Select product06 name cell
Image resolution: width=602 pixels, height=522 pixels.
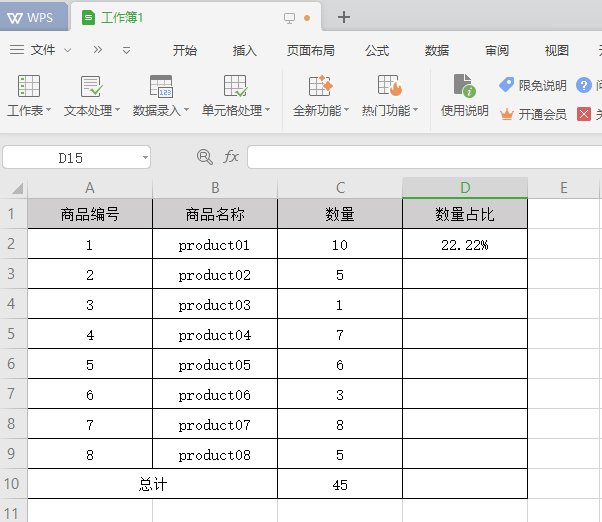pos(215,394)
